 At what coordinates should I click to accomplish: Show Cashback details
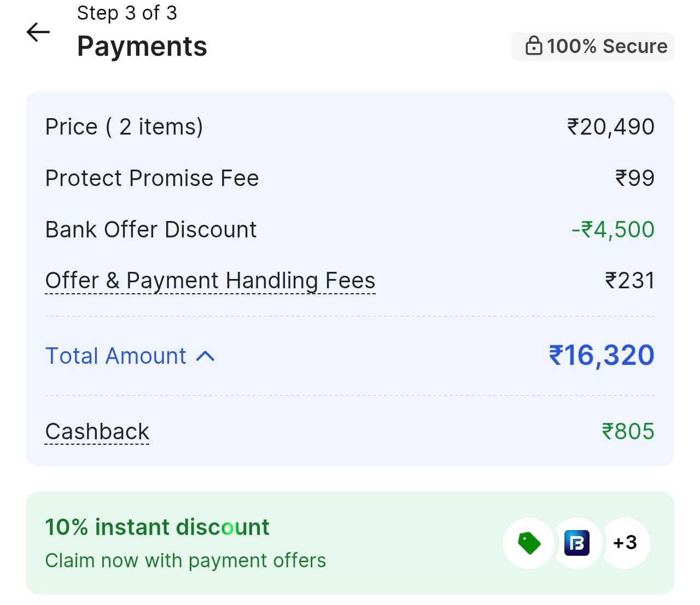click(97, 432)
